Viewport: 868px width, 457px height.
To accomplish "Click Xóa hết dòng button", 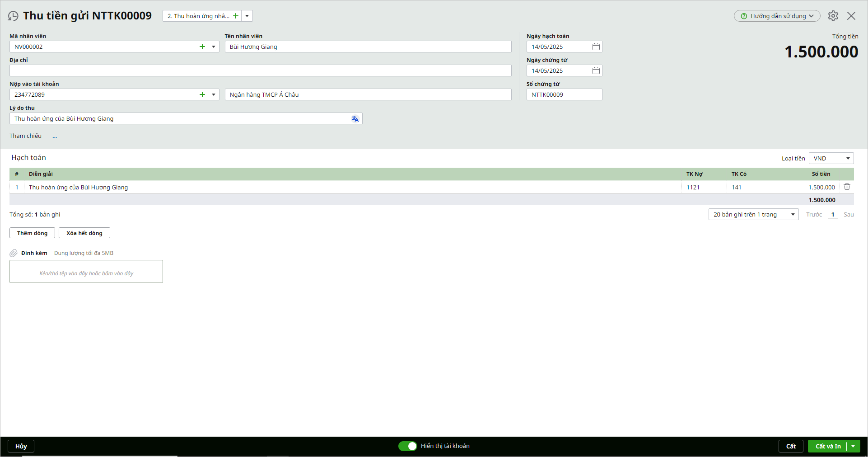I will point(84,233).
